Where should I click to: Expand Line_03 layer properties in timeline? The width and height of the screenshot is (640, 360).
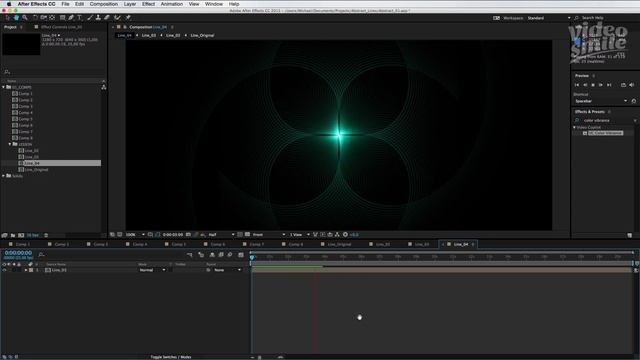(x=26, y=270)
